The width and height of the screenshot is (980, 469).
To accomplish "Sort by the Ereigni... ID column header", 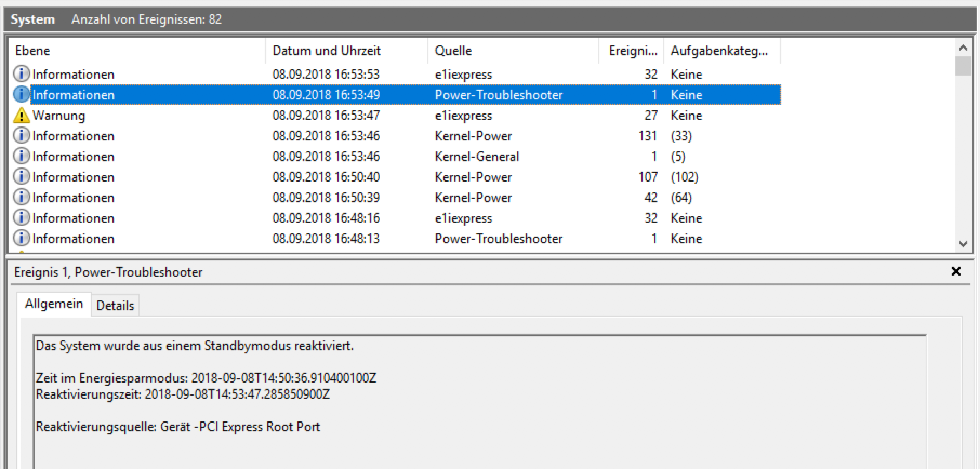I will 631,51.
